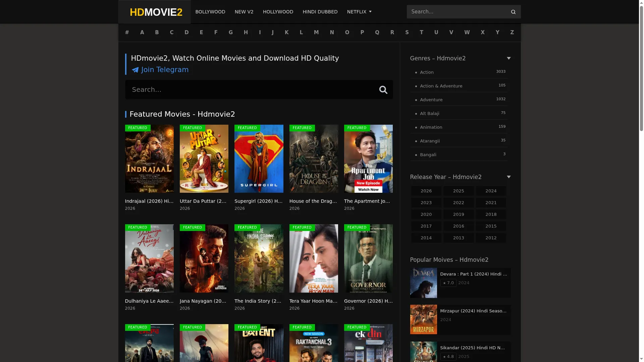Filter by release year 2026
The width and height of the screenshot is (644, 362).
[426, 191]
